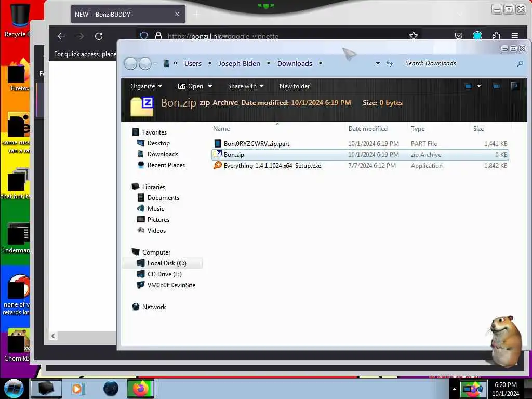
Task: Open the recent locations arrow beside navigation buttons
Action: pos(155,63)
